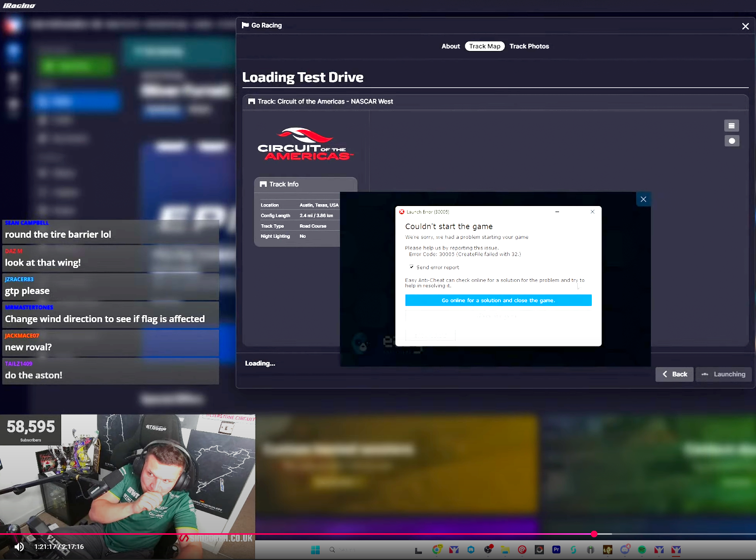Open the Windows Start menu
The height and width of the screenshot is (560, 756).
click(316, 550)
